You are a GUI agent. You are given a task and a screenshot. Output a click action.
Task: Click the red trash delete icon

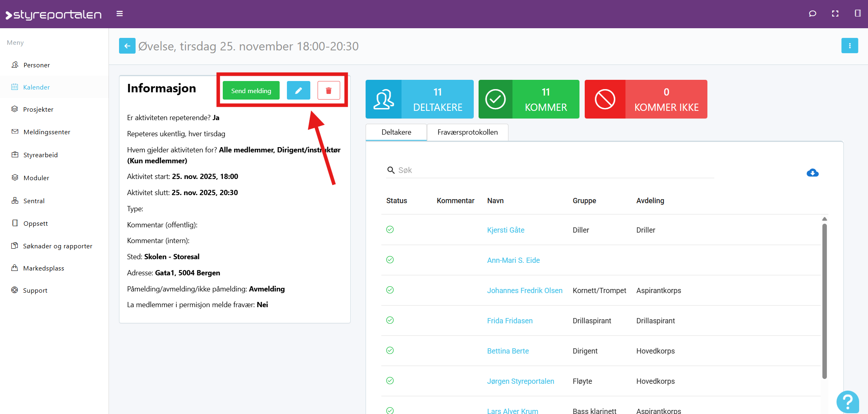point(328,91)
